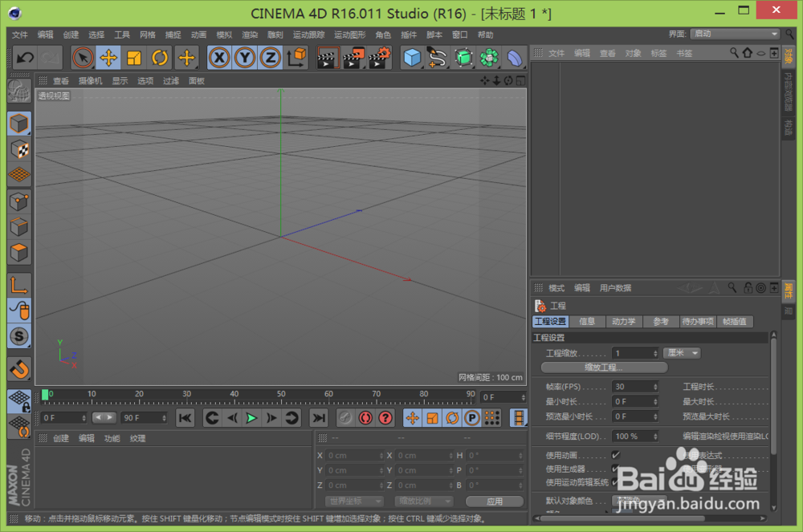
Task: Activate the Scale tool in top toolbar
Action: point(134,58)
